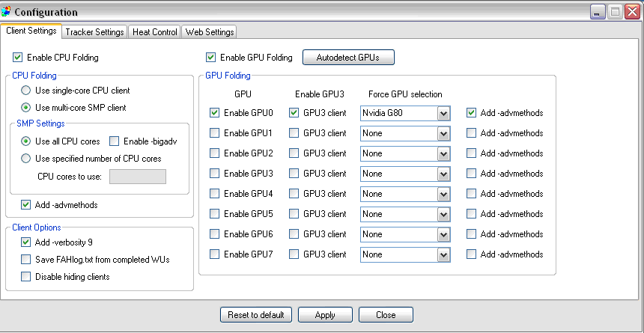The image size is (644, 333).
Task: Go to the Web Settings tab
Action: [210, 32]
